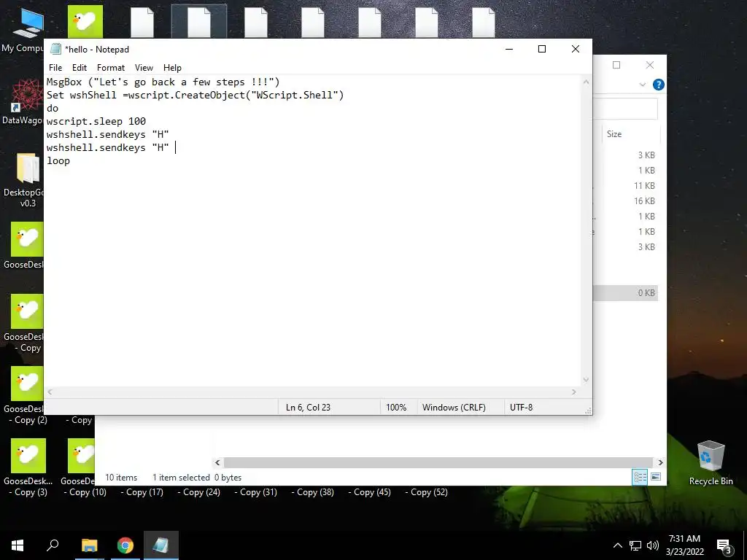The image size is (747, 560).
Task: Select the GooseDesktop - Copy (2) icon
Action: 28,395
